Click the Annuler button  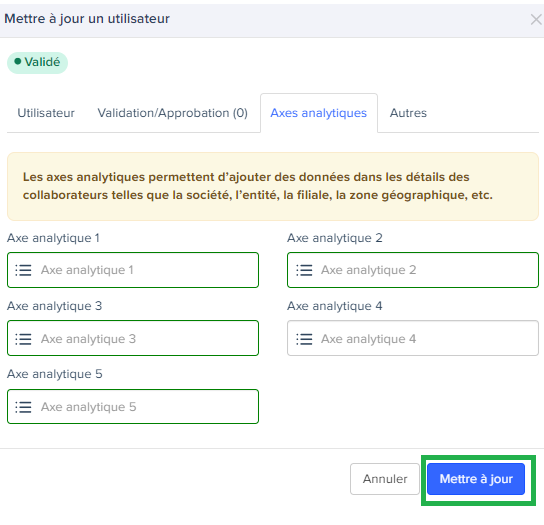point(385,479)
